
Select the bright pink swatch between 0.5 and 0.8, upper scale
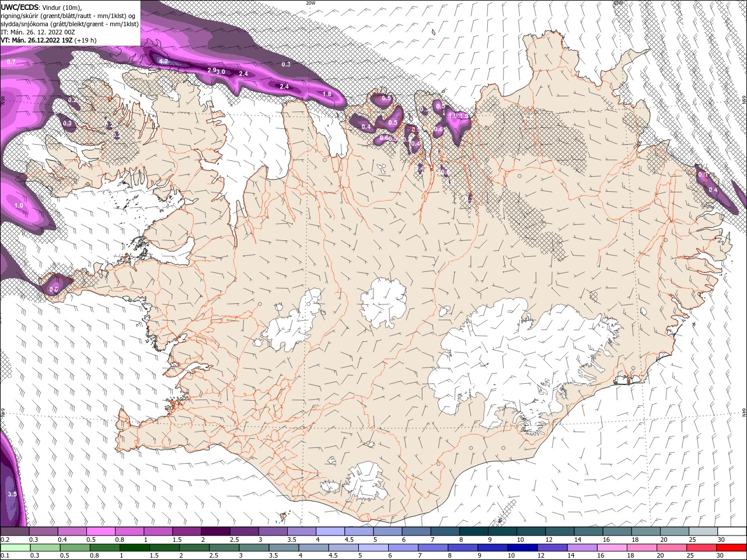click(100, 531)
